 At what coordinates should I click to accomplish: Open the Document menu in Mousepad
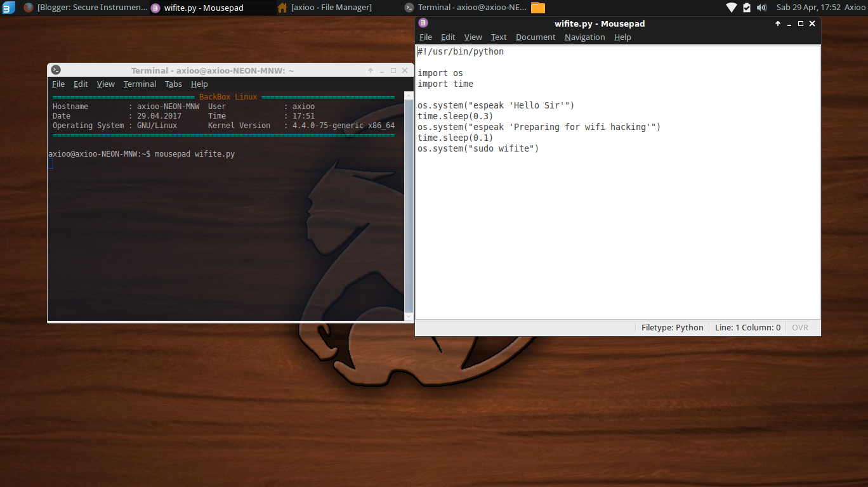535,37
